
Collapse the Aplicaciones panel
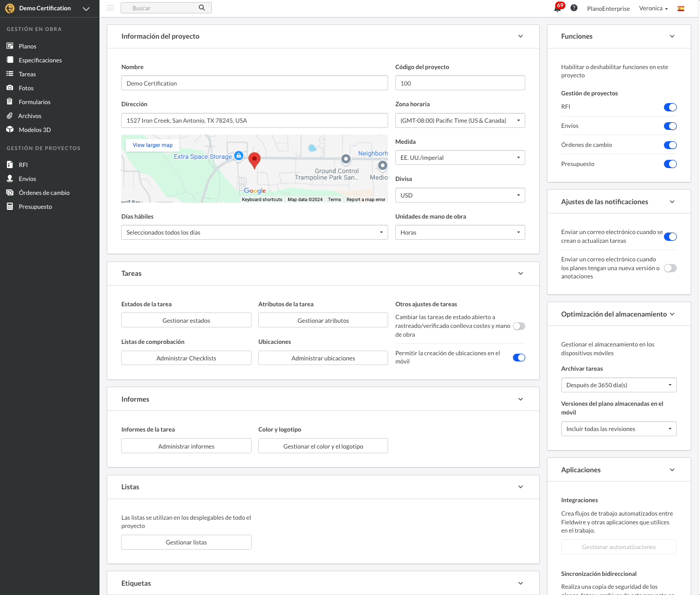point(672,470)
